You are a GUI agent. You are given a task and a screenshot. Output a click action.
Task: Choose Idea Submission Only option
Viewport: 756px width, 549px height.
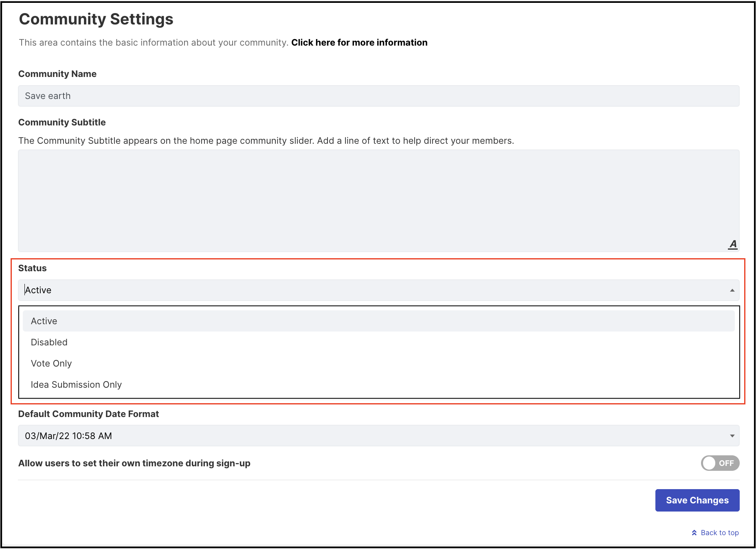pyautogui.click(x=379, y=384)
